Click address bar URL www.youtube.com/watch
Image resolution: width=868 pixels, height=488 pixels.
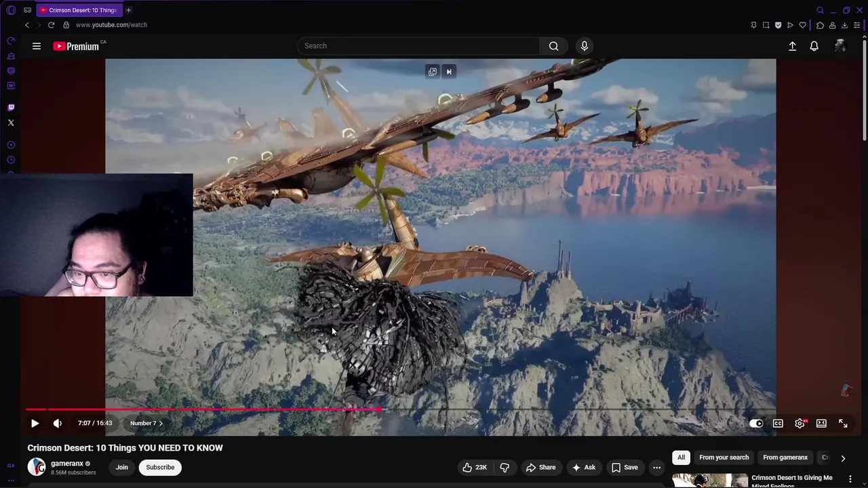(111, 25)
